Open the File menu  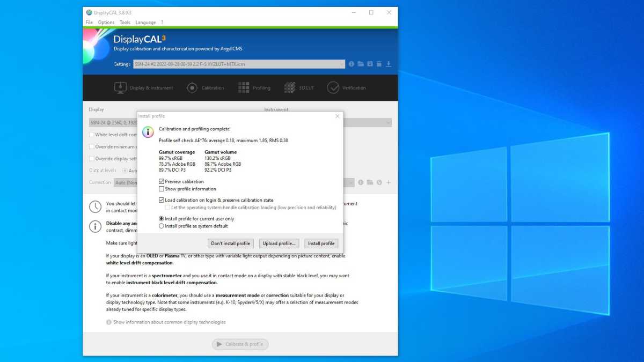90,23
